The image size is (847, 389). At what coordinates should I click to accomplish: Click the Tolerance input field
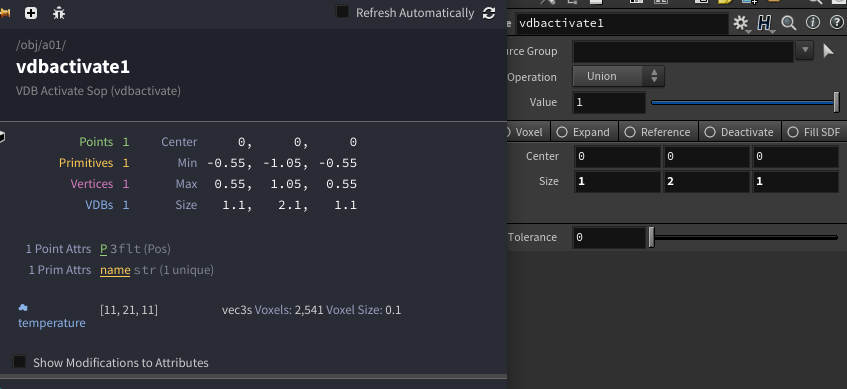coord(609,238)
